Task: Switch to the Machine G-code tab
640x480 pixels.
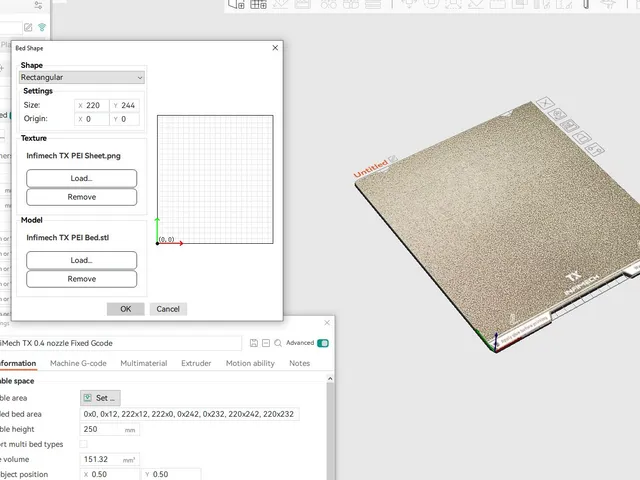Action: click(78, 363)
